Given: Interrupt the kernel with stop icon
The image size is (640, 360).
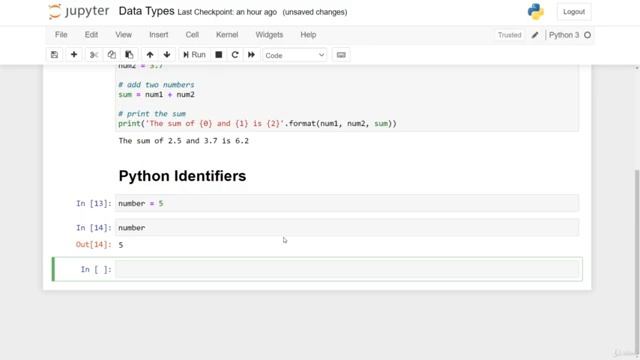Looking at the screenshot, I should pyautogui.click(x=219, y=55).
